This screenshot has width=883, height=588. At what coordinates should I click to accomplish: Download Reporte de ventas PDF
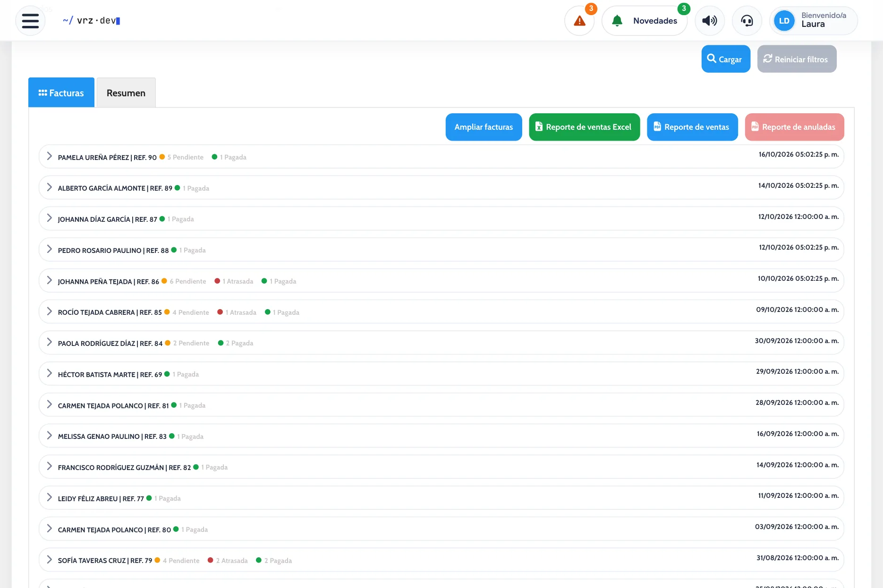click(x=692, y=127)
